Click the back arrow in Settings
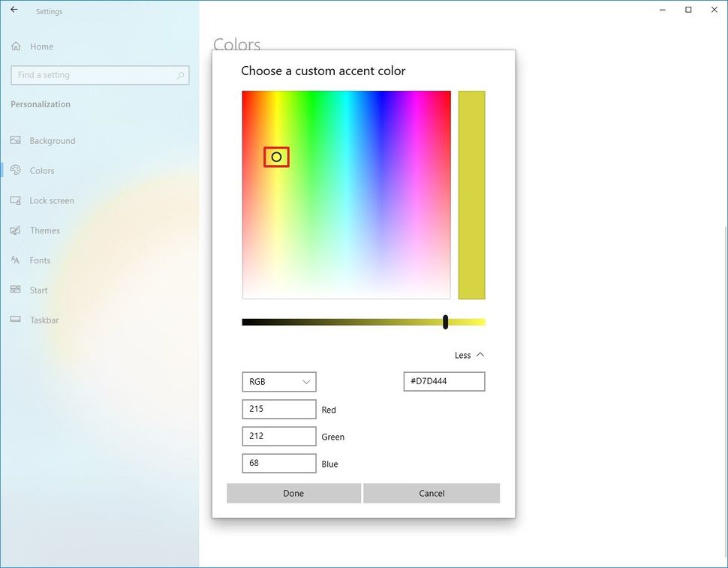The width and height of the screenshot is (728, 568). 13,9
